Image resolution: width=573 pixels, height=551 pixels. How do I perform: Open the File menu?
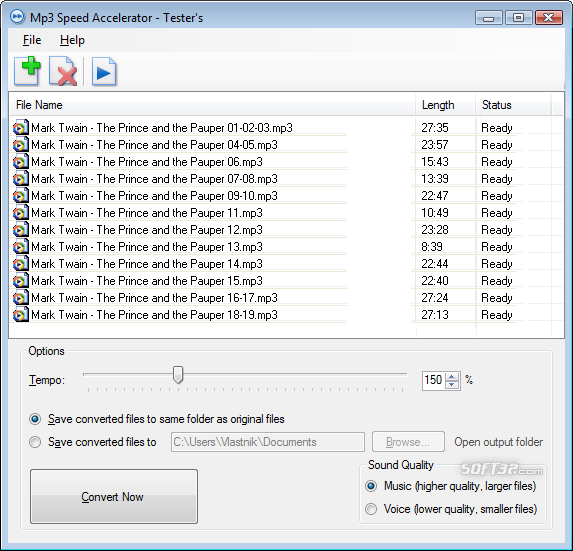[32, 40]
